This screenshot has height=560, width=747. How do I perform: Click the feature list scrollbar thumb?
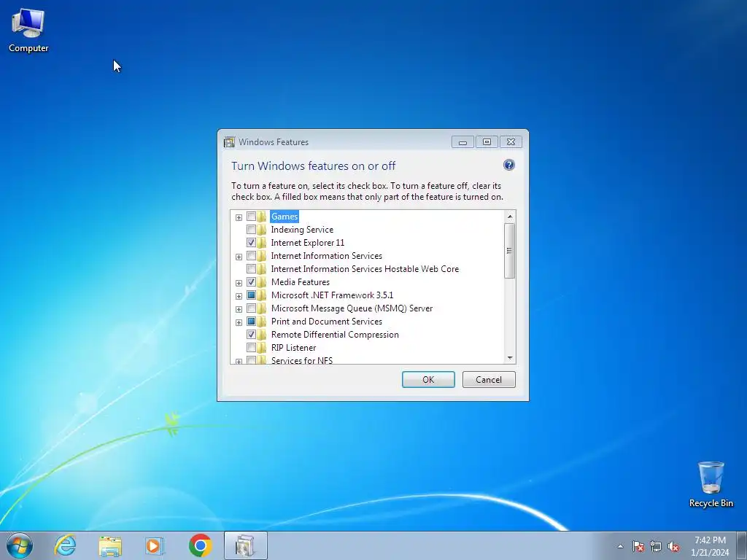510,251
